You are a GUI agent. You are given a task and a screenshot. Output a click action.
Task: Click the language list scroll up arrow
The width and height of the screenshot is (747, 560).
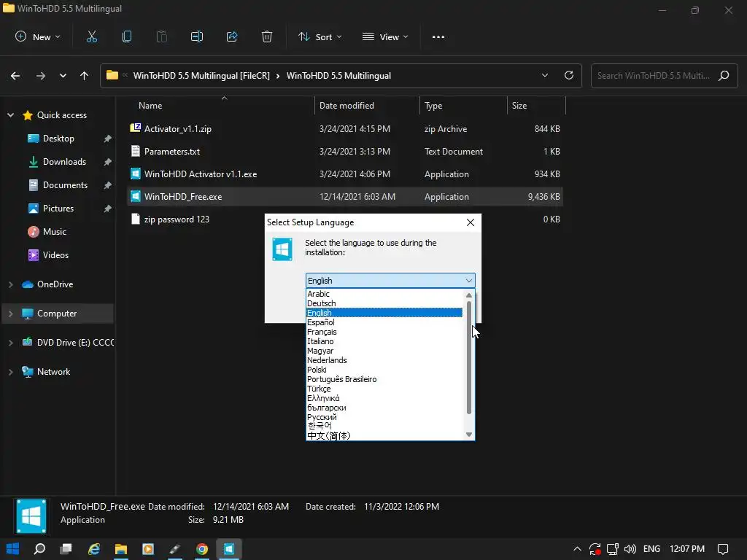coord(469,295)
